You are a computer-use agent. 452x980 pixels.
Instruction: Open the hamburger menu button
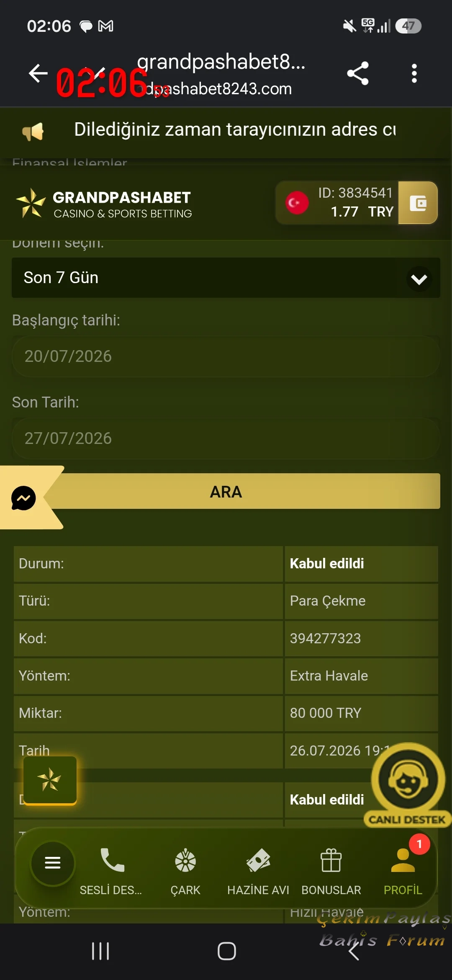(x=53, y=863)
